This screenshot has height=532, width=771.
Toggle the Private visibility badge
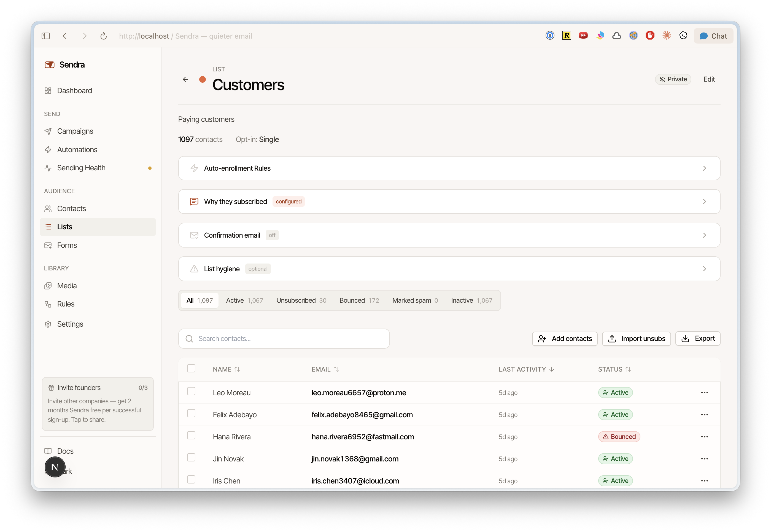pos(673,79)
